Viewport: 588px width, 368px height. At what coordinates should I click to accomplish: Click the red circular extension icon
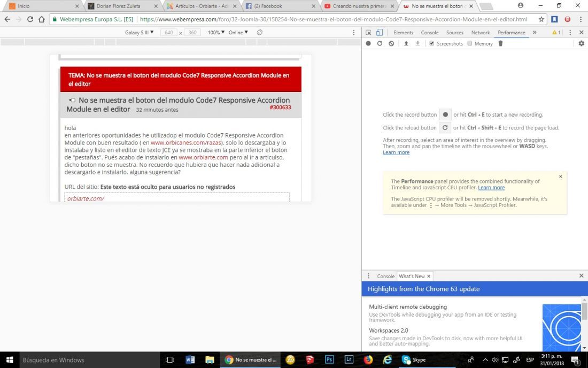pyautogui.click(x=567, y=19)
